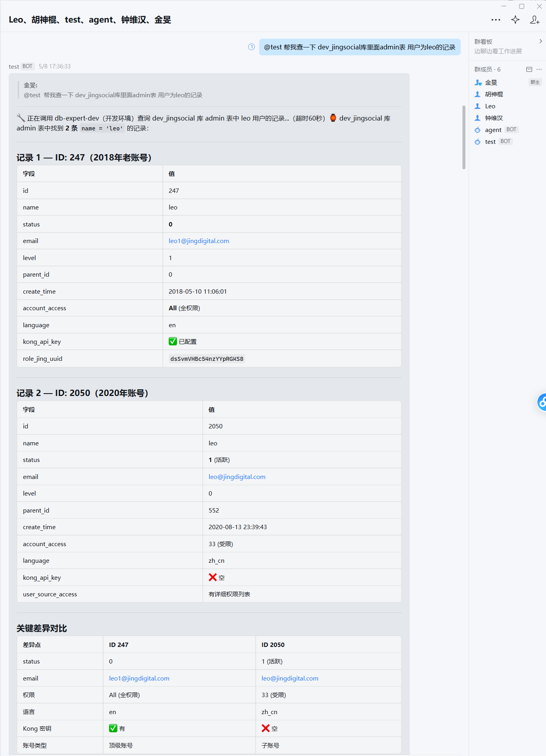Click the avatar icon of 胡神棍
The height and width of the screenshot is (756, 546).
tap(478, 94)
